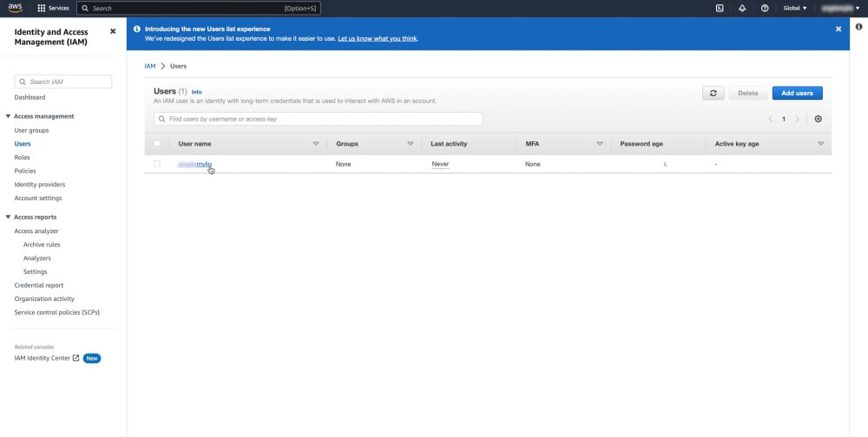Open Roles in sidebar
868x437 pixels.
click(x=23, y=158)
